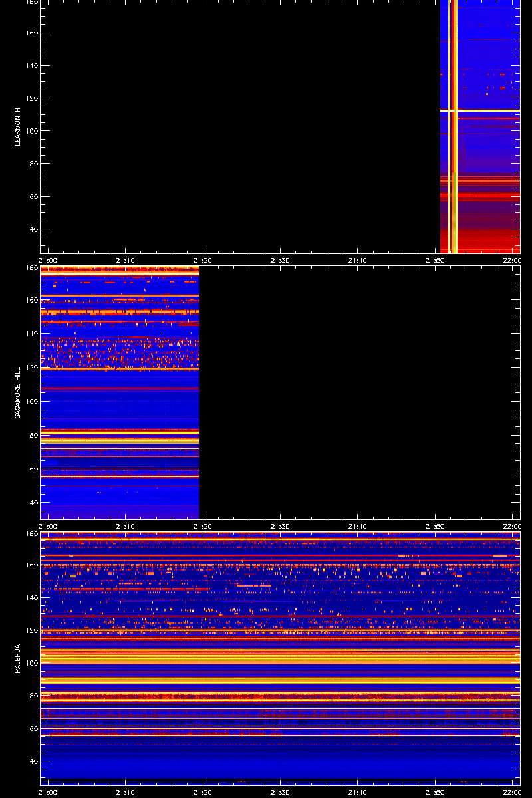The width and height of the screenshot is (532, 798).
Task: Click 21:50 time label under Palehua plot
Action: 435,793
